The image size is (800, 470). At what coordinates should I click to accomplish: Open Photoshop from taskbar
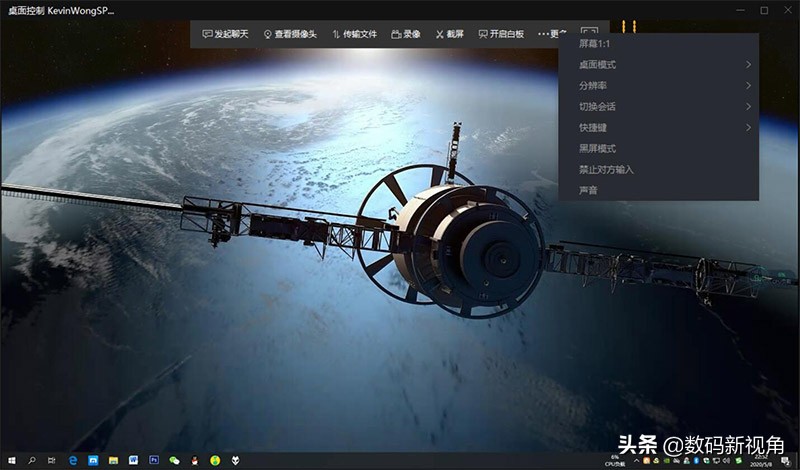[x=154, y=460]
